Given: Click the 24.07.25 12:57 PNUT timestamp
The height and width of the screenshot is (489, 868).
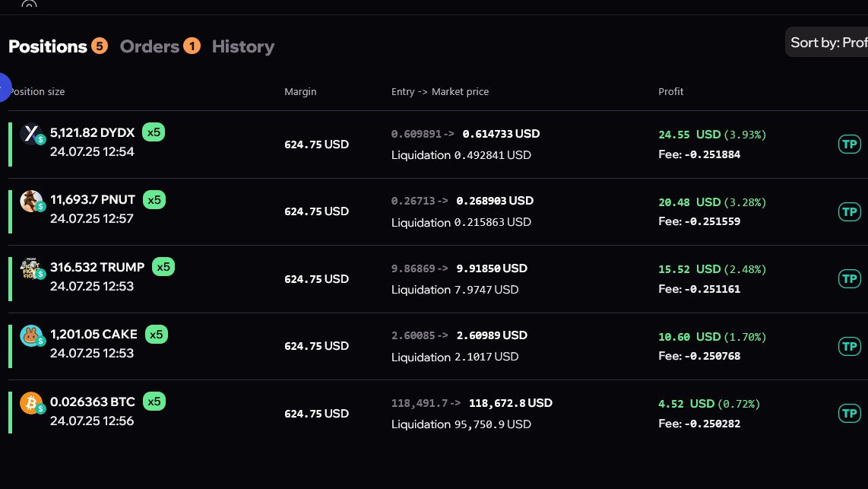Looking at the screenshot, I should point(92,219).
